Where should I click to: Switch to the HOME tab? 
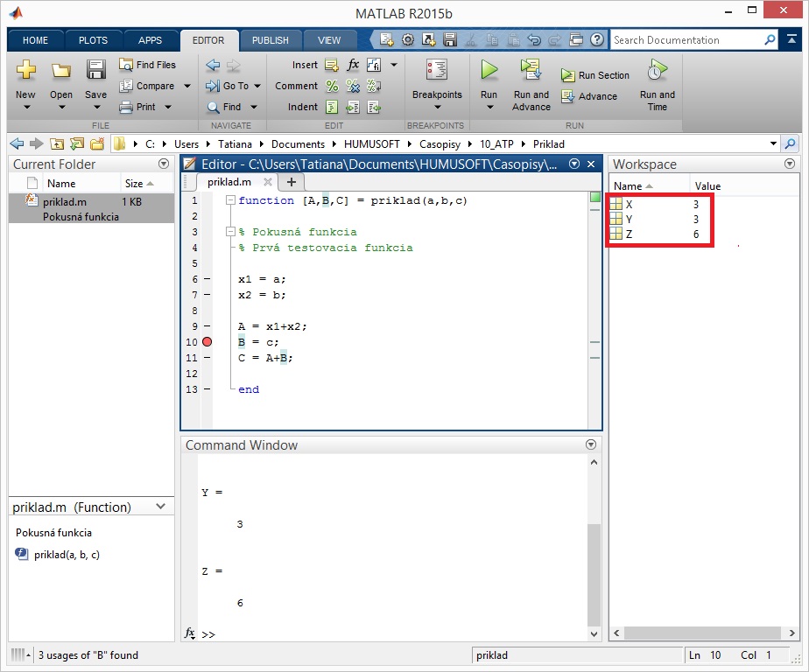click(35, 40)
